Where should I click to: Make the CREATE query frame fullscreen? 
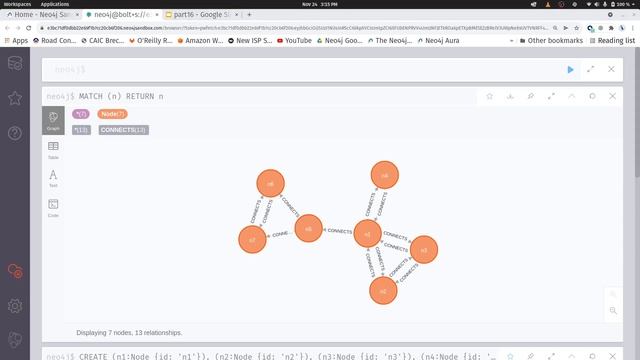tap(551, 356)
